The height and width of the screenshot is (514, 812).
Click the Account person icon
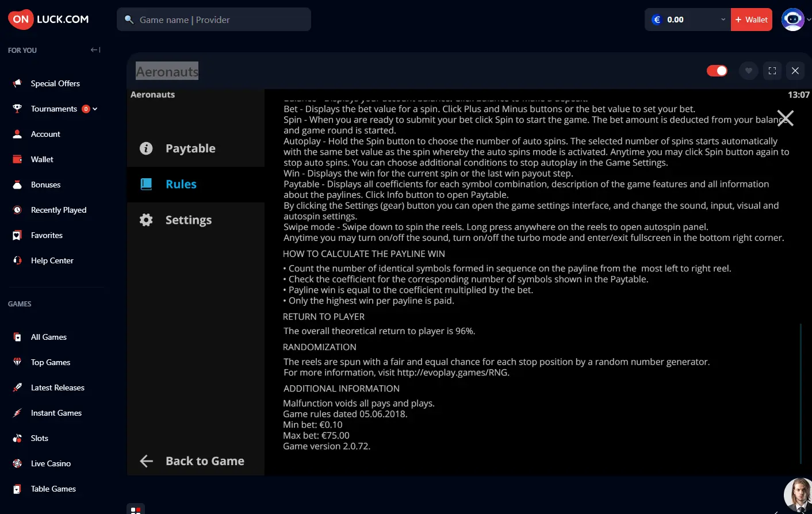click(x=17, y=134)
